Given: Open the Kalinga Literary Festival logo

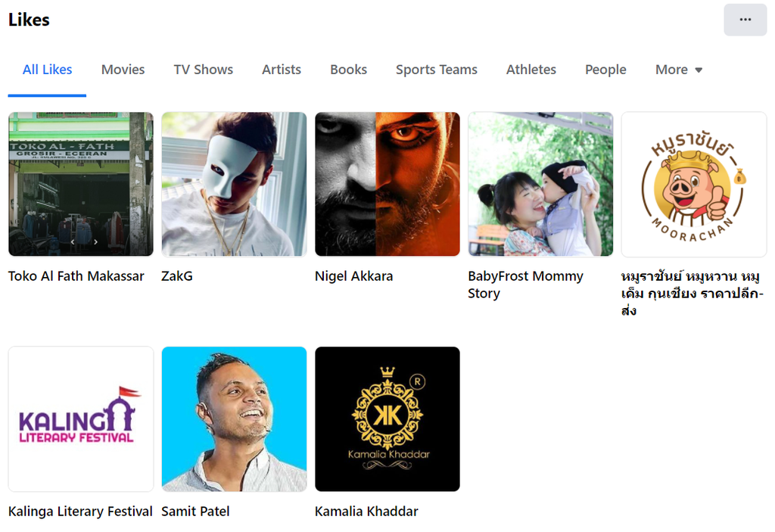Looking at the screenshot, I should click(81, 418).
